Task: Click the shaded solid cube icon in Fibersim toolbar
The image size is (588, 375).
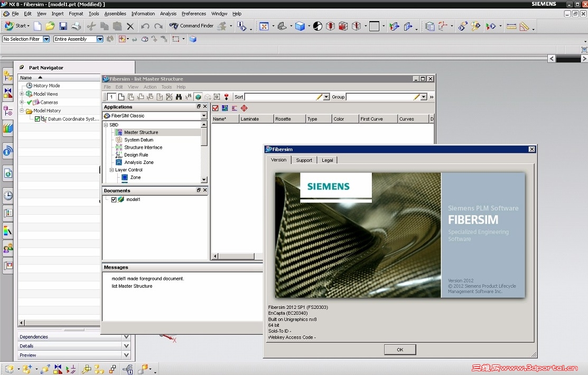Action: point(198,96)
